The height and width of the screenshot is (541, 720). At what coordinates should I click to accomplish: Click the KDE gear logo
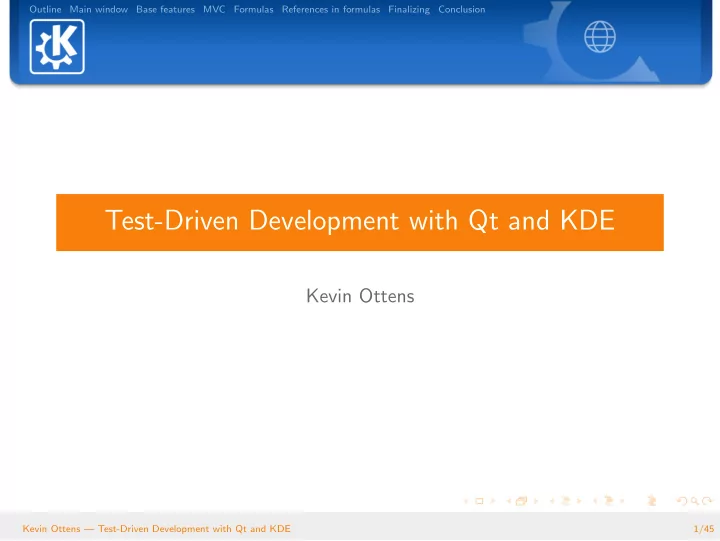pos(57,46)
